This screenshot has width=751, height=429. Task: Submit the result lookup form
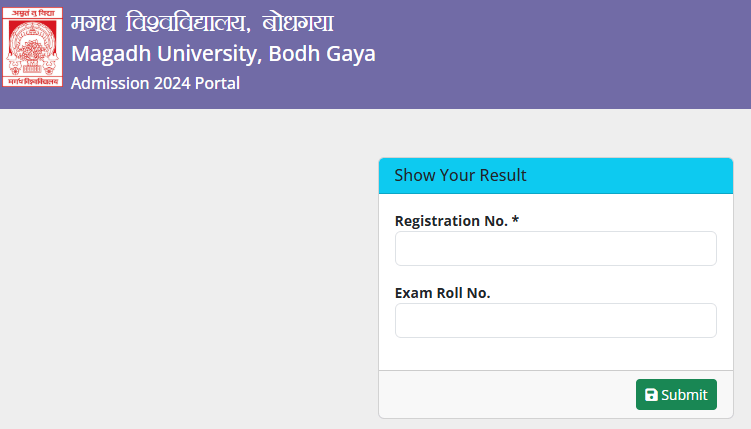coord(676,395)
